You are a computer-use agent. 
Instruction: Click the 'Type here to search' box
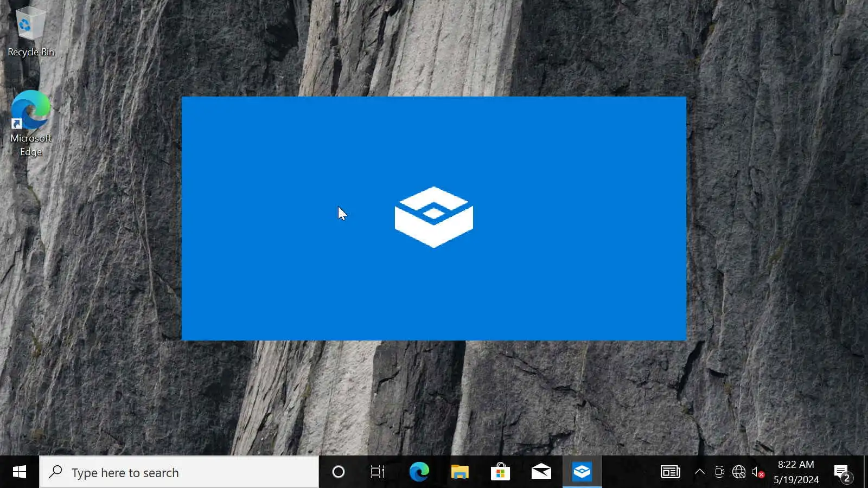(x=179, y=472)
